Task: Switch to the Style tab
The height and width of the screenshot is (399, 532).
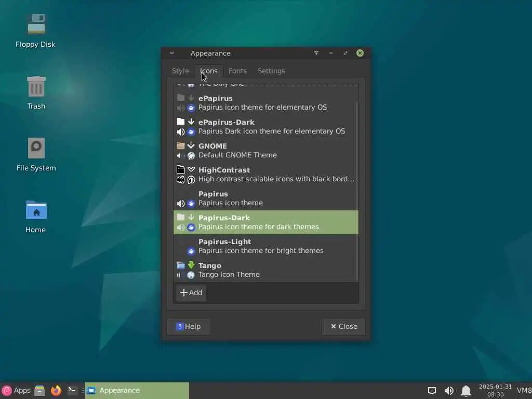Action: [180, 71]
